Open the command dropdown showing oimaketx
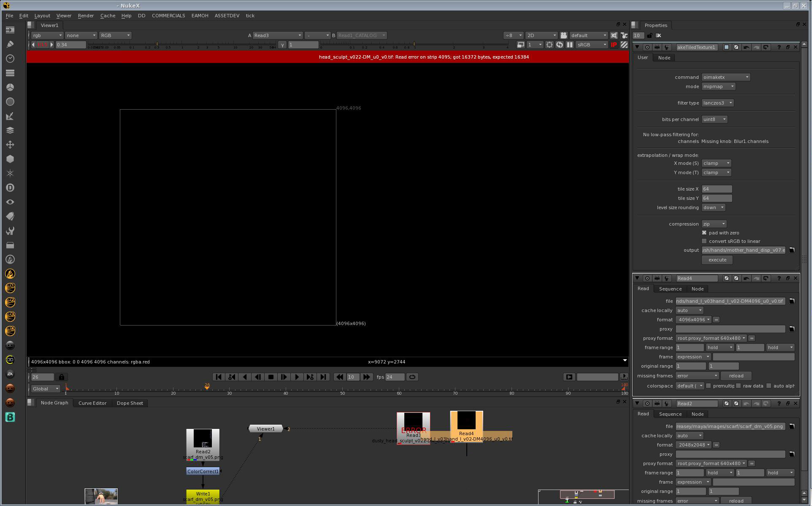This screenshot has height=506, width=812. [726, 77]
